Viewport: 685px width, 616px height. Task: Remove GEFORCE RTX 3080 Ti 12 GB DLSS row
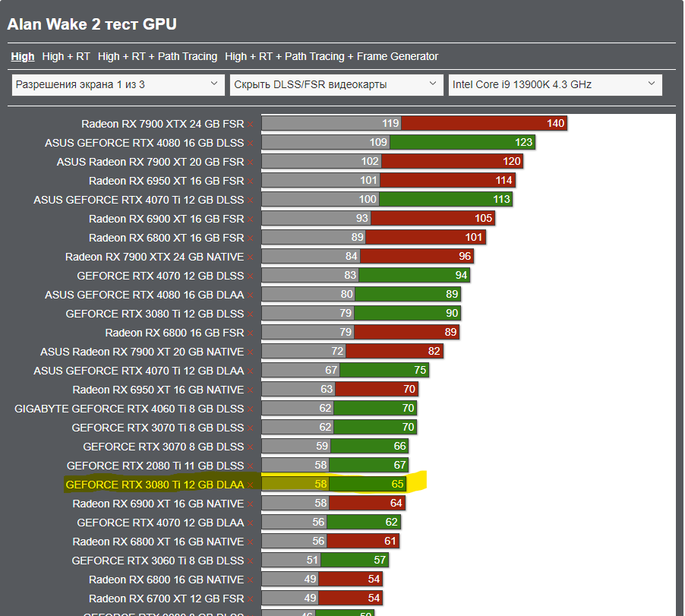coord(251,314)
